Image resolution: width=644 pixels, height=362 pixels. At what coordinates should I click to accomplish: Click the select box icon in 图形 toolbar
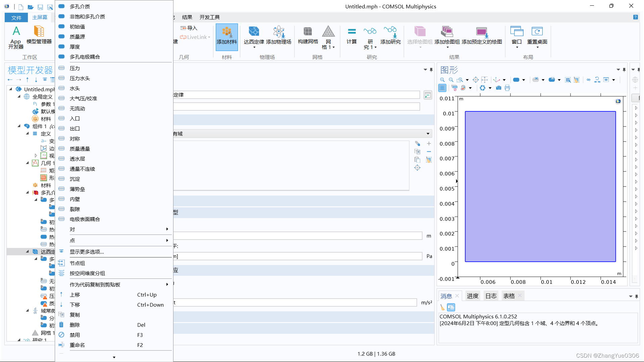point(568,80)
